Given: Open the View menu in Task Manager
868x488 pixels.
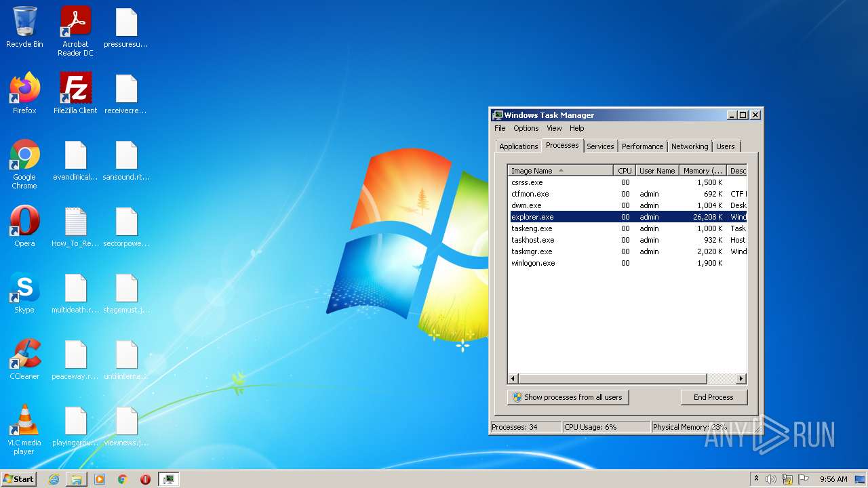Looking at the screenshot, I should tap(554, 128).
